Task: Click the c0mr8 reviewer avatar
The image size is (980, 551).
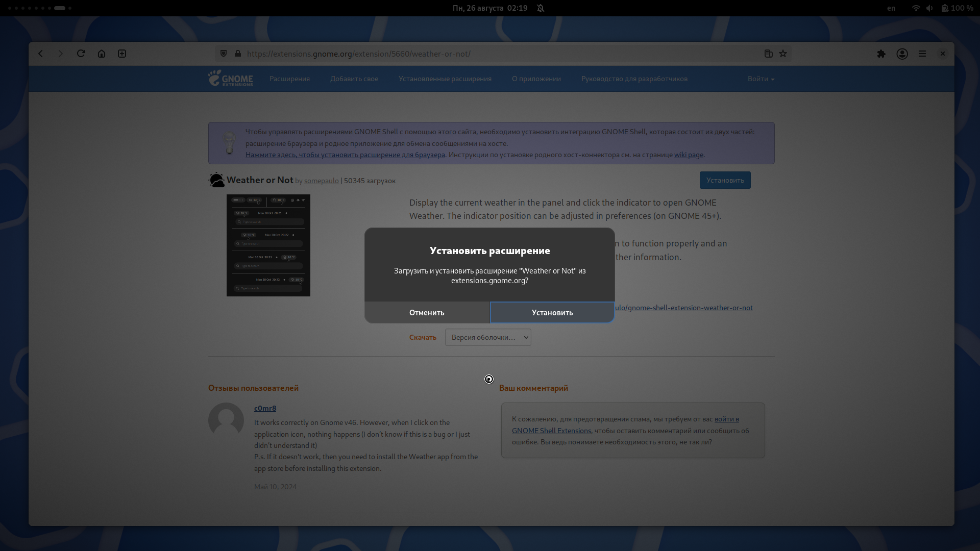Action: (226, 420)
